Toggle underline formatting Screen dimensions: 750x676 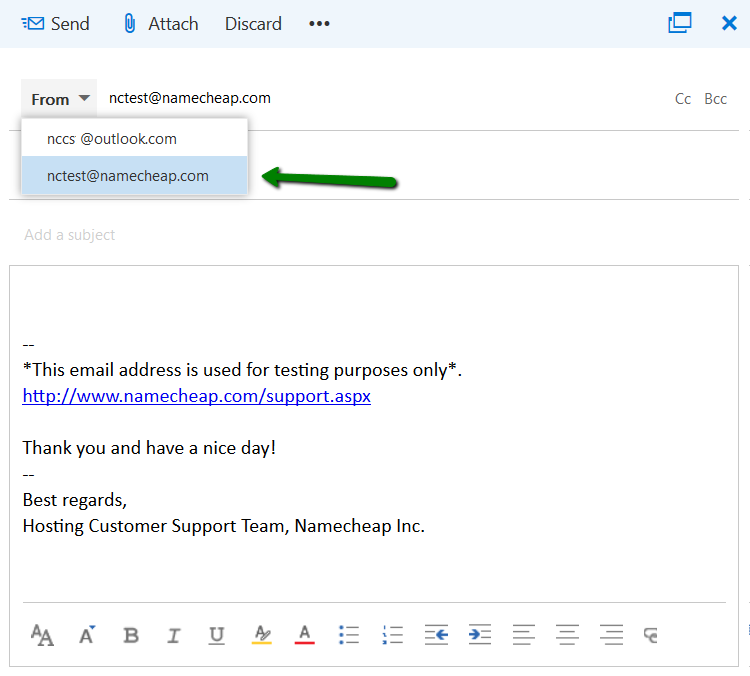[217, 635]
